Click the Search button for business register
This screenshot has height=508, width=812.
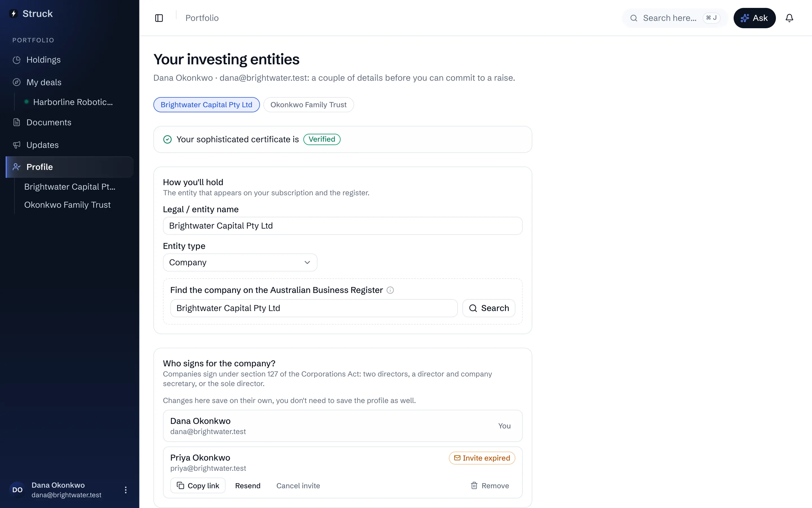tap(489, 308)
